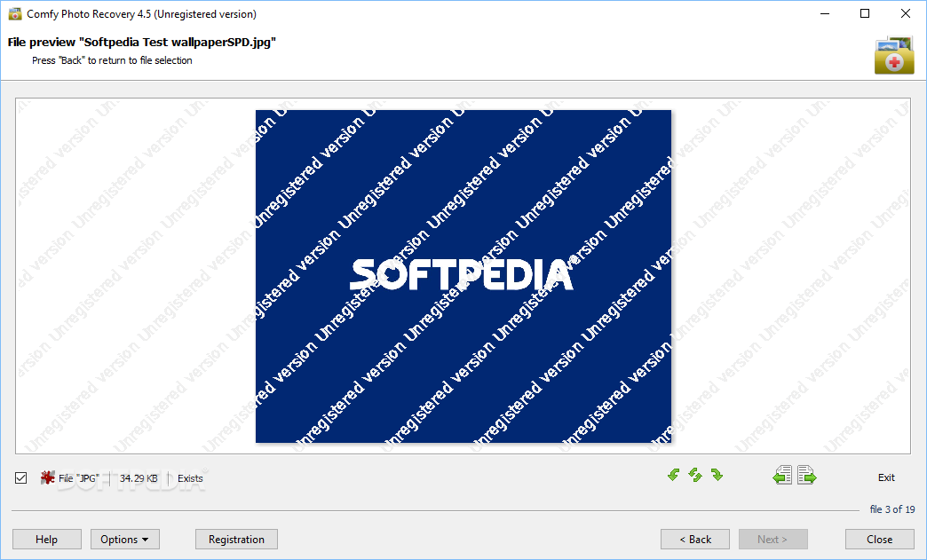
Task: Rotate the preview image left
Action: 673,475
